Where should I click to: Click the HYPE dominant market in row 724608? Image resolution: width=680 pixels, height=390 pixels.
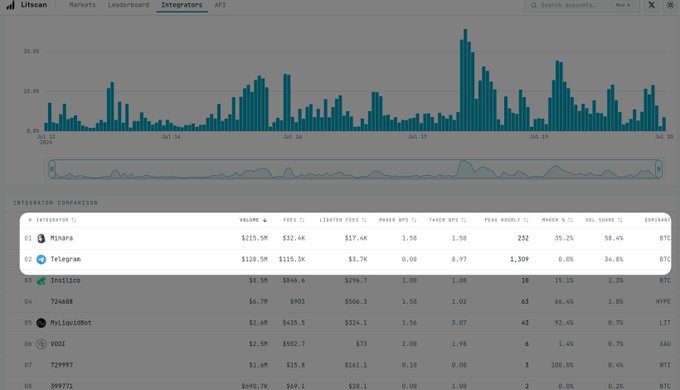(x=663, y=302)
